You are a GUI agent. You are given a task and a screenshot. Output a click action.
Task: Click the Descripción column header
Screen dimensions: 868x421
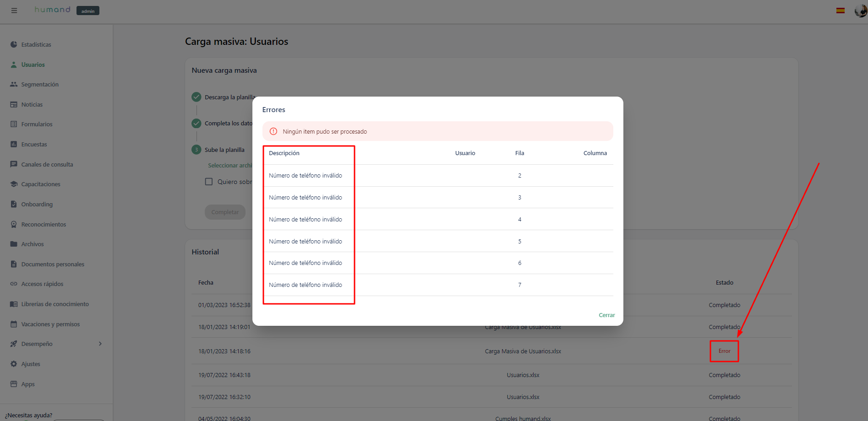[x=284, y=153]
